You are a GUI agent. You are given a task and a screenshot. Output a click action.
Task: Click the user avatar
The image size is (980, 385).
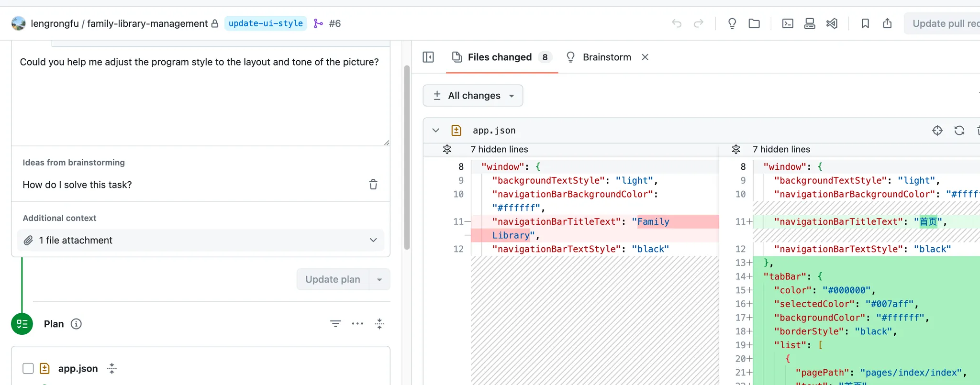click(19, 23)
